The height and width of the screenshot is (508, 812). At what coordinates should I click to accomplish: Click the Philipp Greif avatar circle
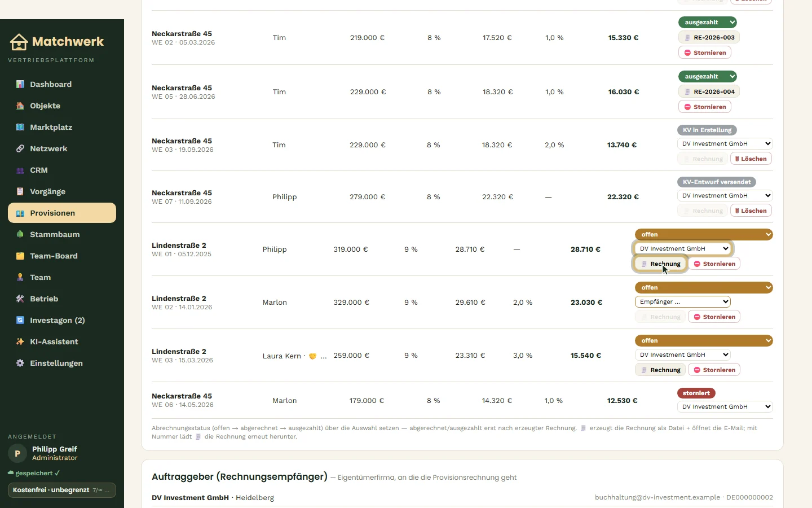pyautogui.click(x=17, y=453)
